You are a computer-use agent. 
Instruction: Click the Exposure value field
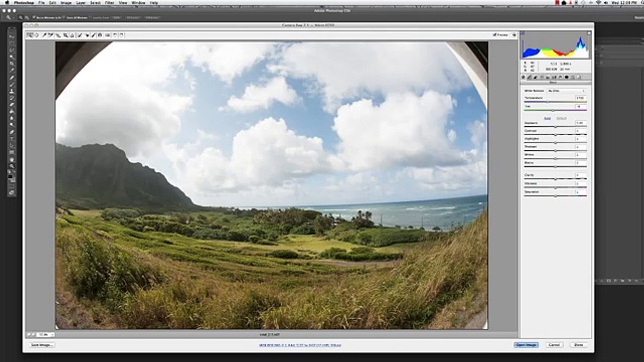(581, 123)
